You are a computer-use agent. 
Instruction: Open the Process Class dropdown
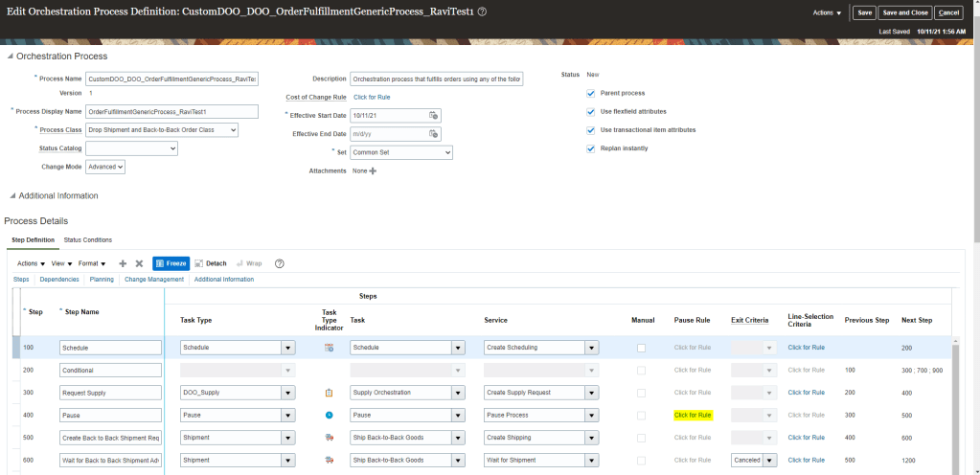(233, 130)
